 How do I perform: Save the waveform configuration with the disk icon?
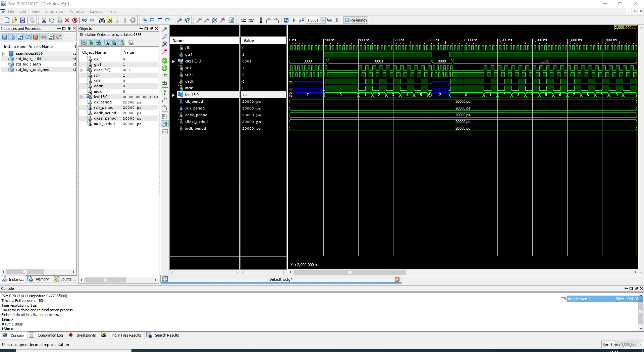pyautogui.click(x=22, y=20)
